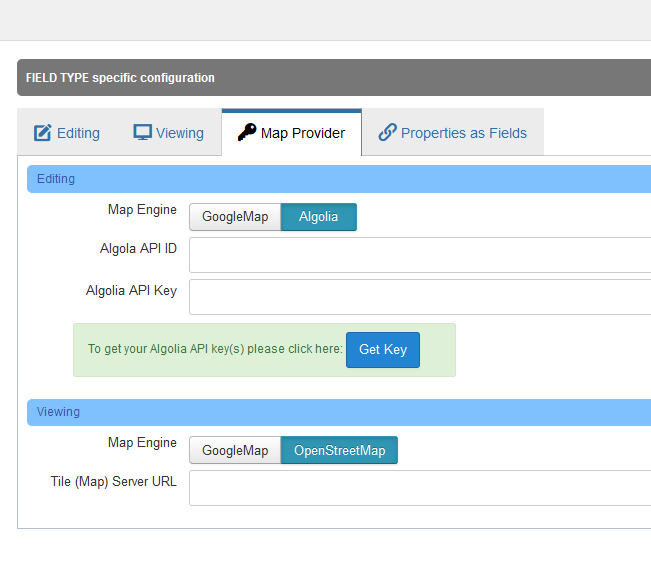Click the chain link icon on Properties tab
The image size is (651, 563).
[387, 132]
